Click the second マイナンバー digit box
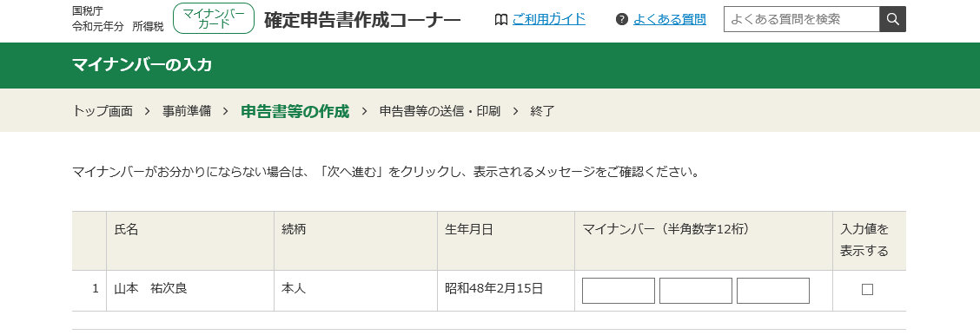980x335 pixels. 696,291
